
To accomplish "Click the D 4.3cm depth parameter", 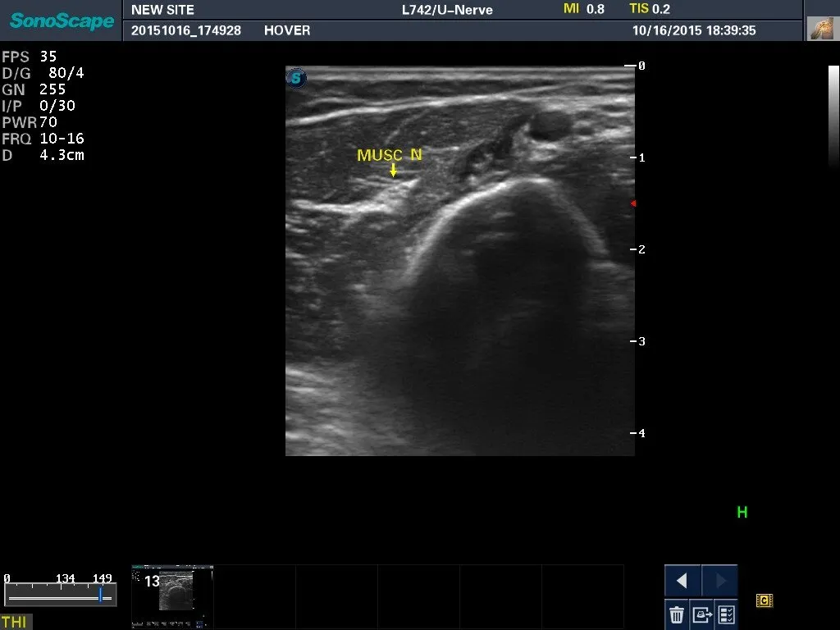I will click(43, 155).
